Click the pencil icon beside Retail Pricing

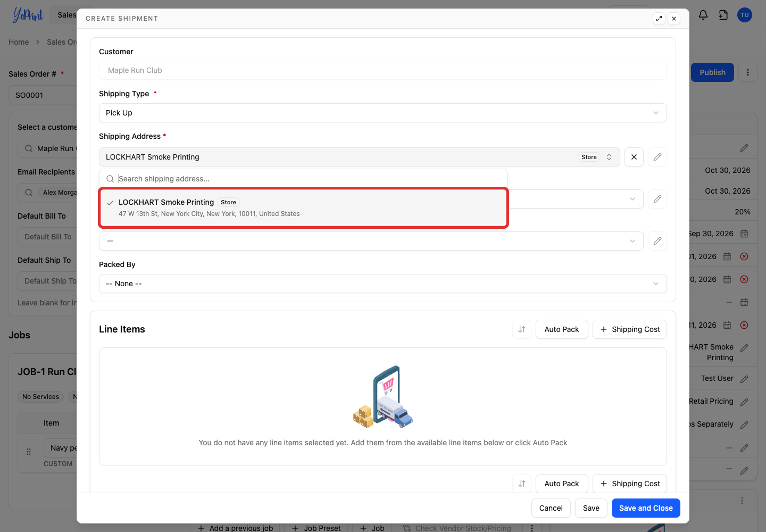coord(744,402)
